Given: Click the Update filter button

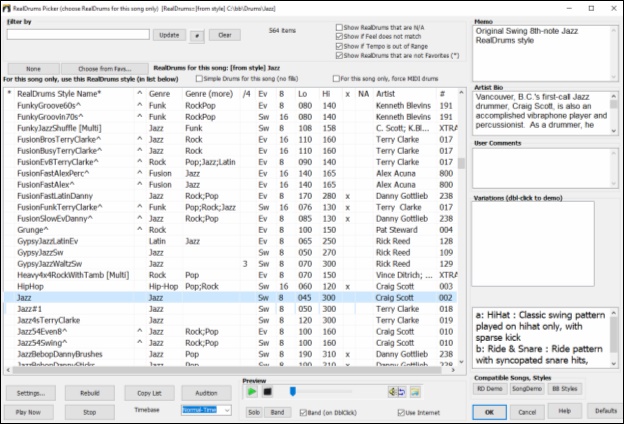Looking at the screenshot, I should 169,35.
